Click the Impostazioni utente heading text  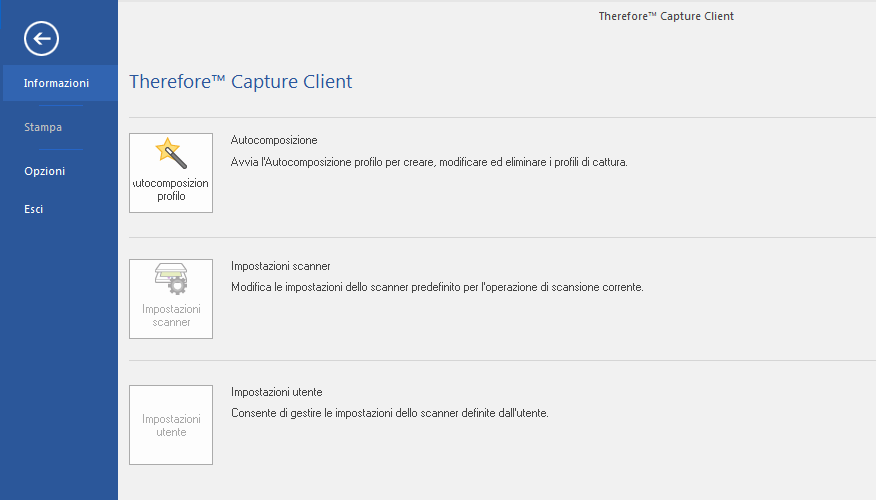pyautogui.click(x=277, y=392)
